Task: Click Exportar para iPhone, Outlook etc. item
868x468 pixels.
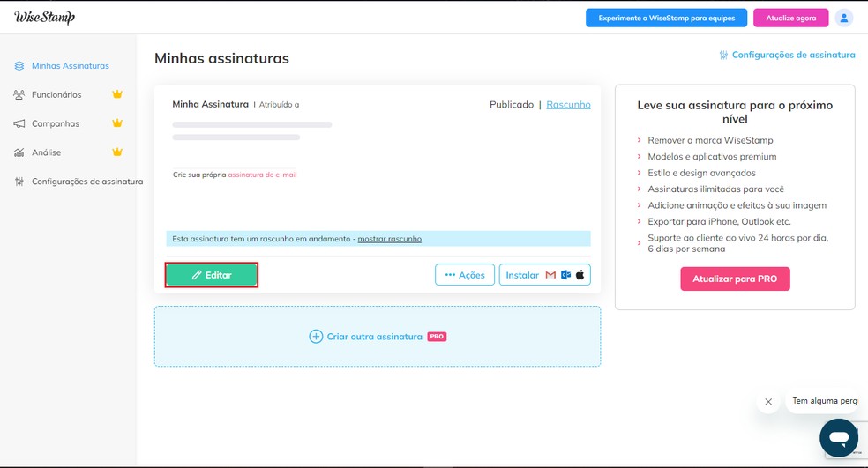Action: [x=719, y=222]
